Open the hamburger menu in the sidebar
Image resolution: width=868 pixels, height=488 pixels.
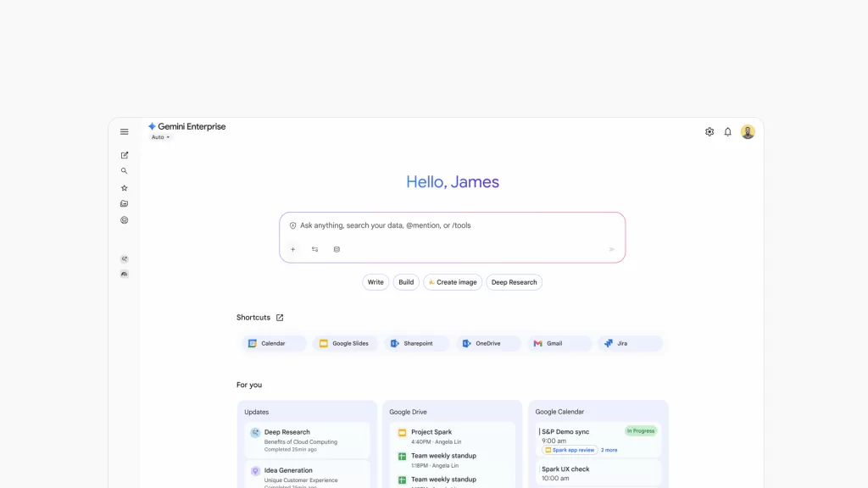point(125,132)
